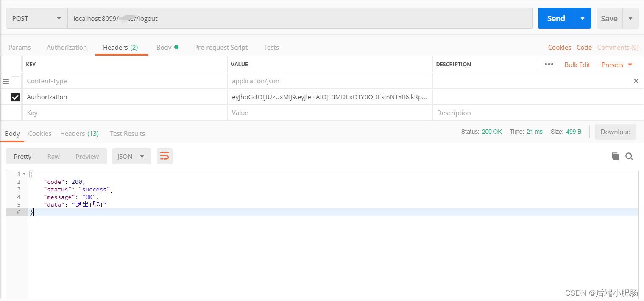
Task: Open the JSON response format dropdown
Action: (131, 156)
